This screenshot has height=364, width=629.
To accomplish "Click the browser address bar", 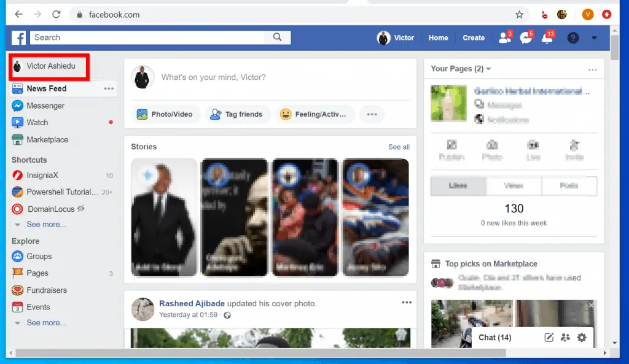I will click(x=298, y=15).
